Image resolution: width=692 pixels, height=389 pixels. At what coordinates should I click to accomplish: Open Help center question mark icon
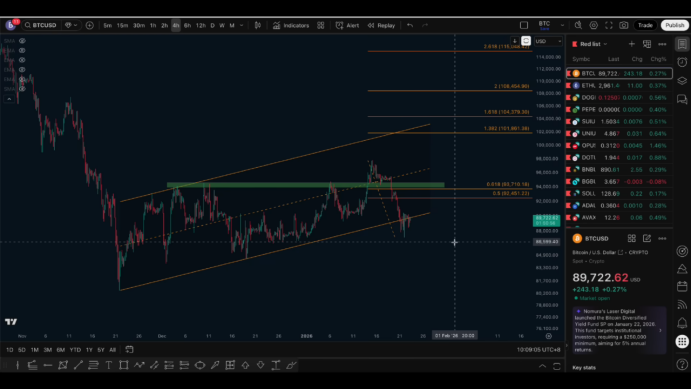point(682,364)
